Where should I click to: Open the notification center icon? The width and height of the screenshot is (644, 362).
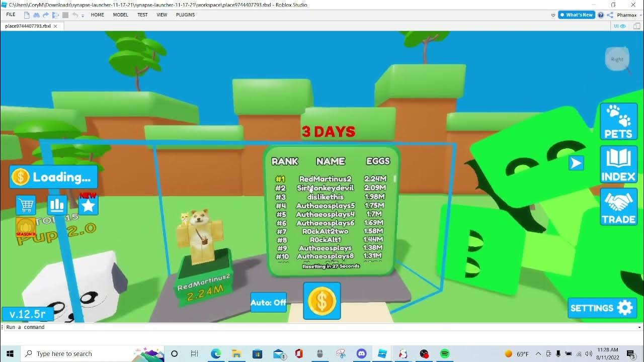click(630, 353)
